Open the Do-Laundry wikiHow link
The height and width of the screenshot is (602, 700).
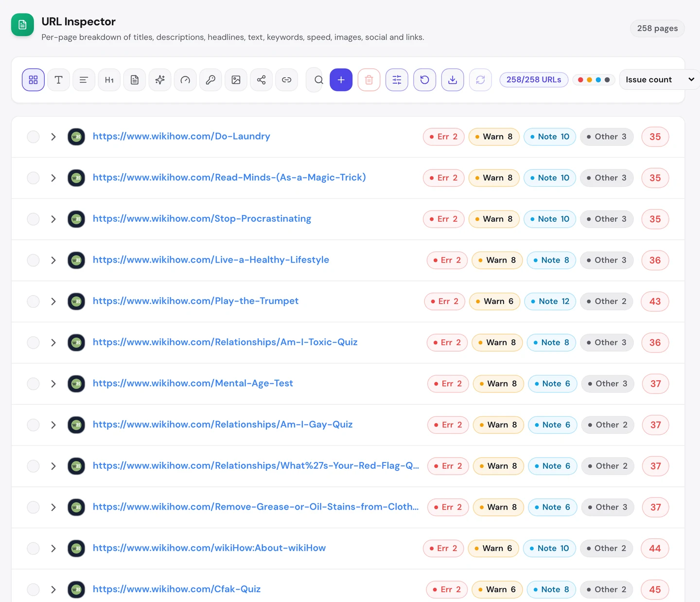point(181,137)
